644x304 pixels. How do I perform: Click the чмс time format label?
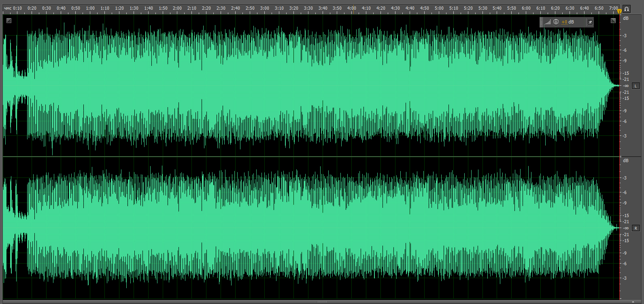click(x=7, y=8)
